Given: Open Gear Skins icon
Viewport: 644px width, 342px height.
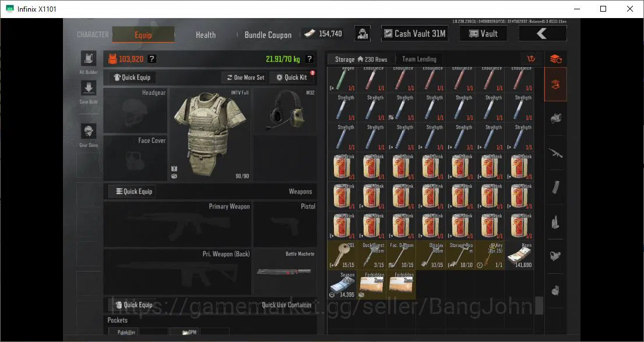Looking at the screenshot, I should point(89,131).
